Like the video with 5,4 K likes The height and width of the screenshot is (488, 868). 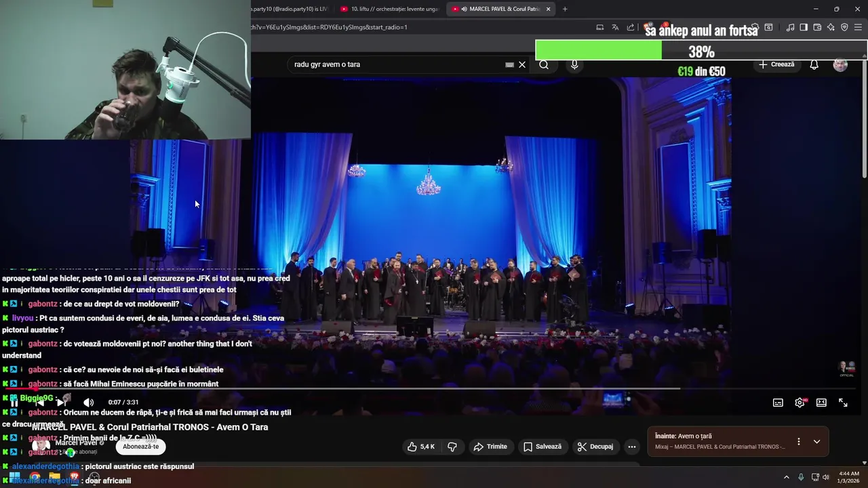coord(420,447)
